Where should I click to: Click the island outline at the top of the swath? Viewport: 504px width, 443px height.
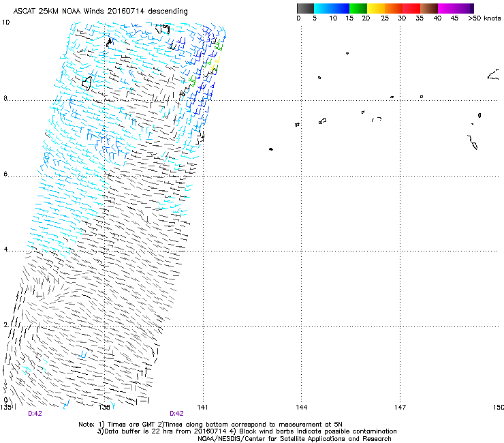[x=163, y=29]
